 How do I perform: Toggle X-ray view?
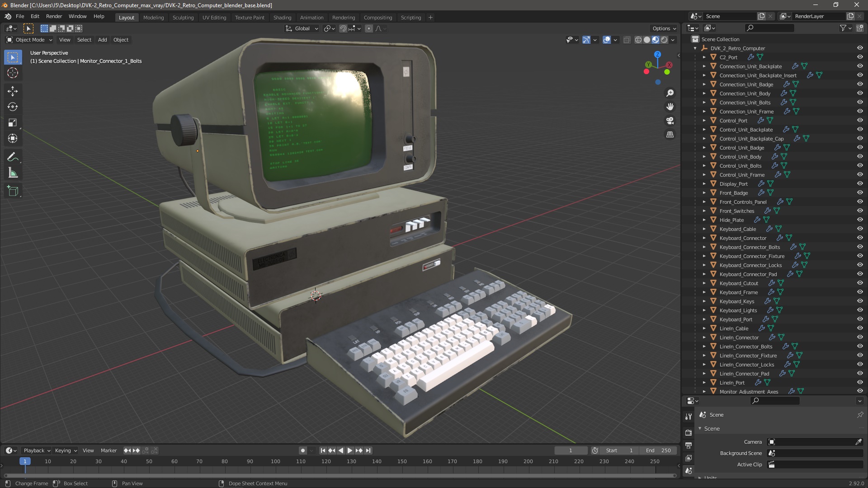coord(627,40)
